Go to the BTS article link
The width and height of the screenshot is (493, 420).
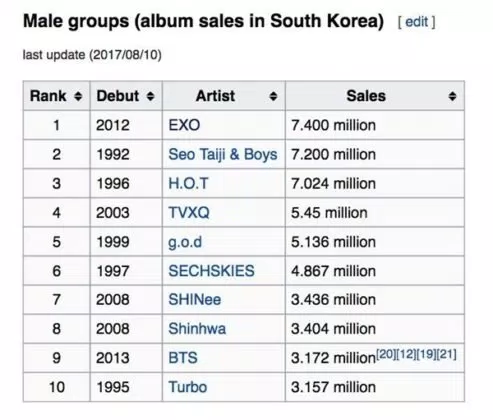183,358
